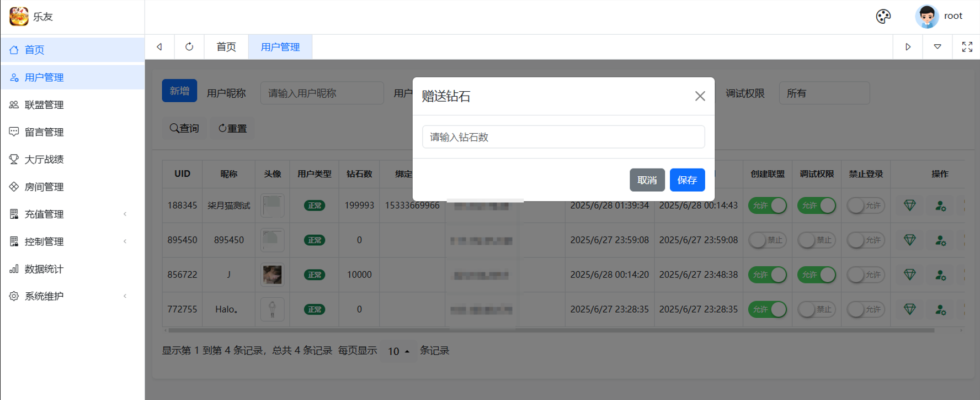Screen dimensions: 980x400
Task: Open the tab options dropdown triangle
Action: (x=937, y=47)
